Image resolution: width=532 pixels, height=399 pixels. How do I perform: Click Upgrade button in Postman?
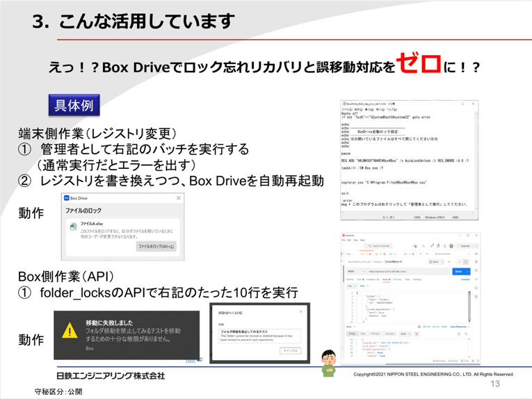pos(465,246)
